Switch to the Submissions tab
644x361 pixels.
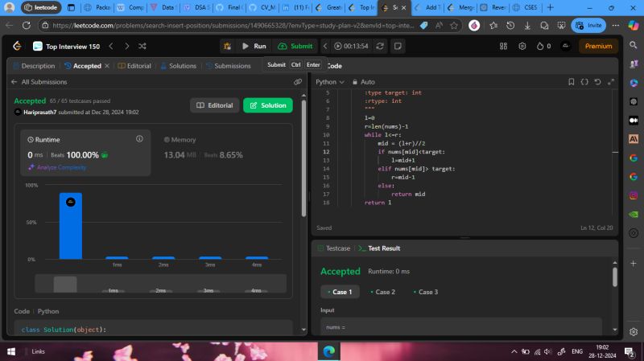coord(229,66)
